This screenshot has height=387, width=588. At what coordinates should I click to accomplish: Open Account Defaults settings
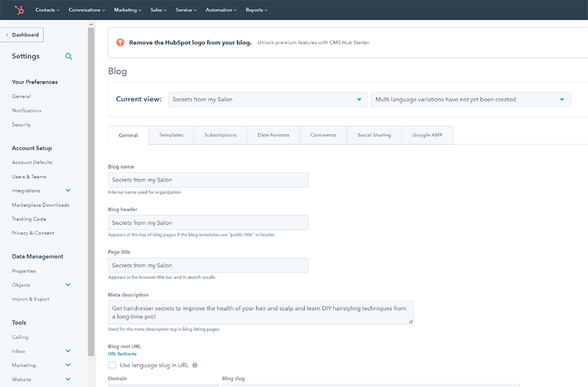coord(32,162)
